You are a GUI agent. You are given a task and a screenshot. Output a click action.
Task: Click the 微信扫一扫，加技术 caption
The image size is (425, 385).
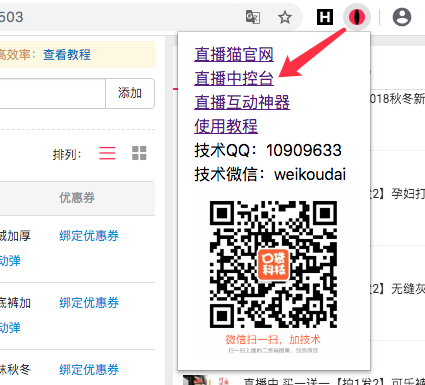click(273, 340)
